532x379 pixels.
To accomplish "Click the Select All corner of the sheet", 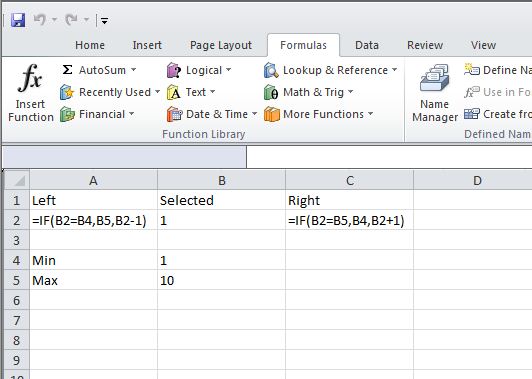I will pyautogui.click(x=17, y=180).
